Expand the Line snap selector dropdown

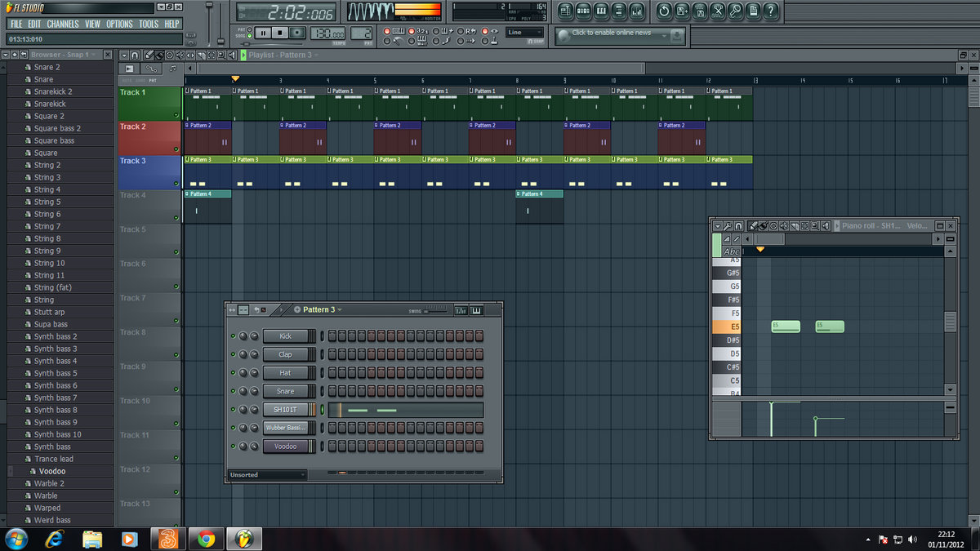[x=523, y=33]
